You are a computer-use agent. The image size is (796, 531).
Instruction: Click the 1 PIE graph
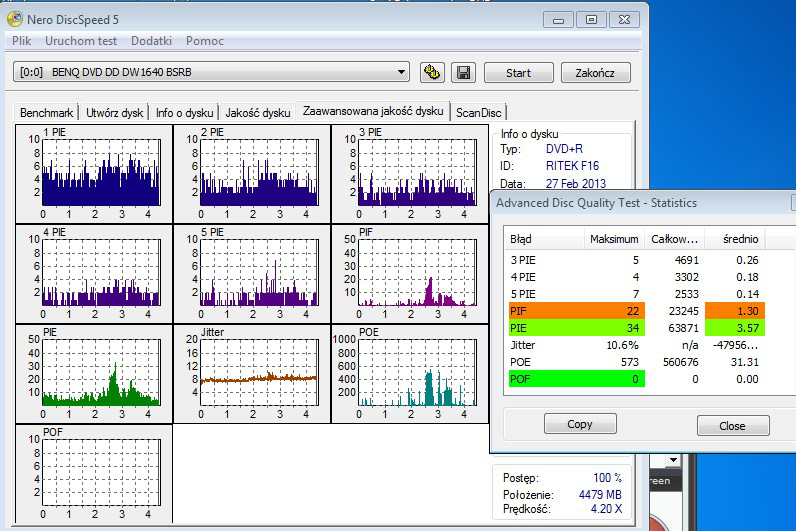click(94, 174)
